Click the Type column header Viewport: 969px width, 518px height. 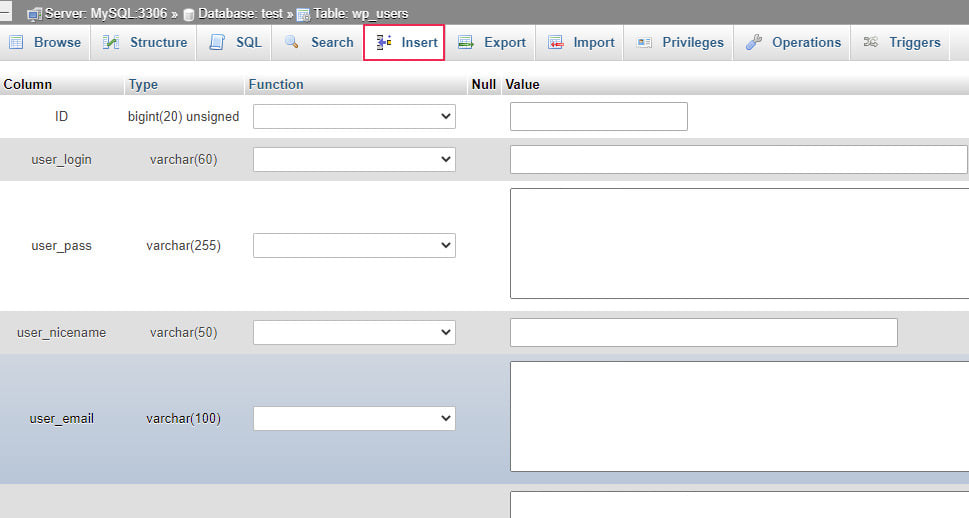(x=143, y=85)
